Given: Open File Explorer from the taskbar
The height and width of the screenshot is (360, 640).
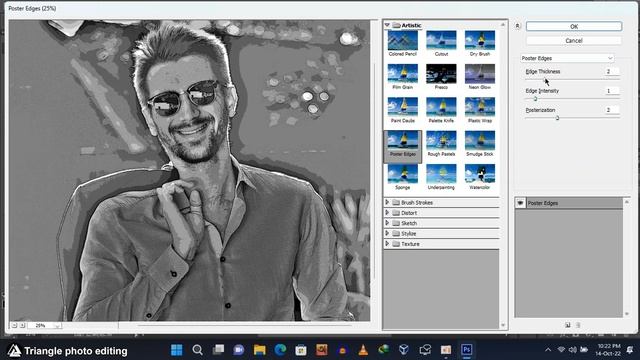Looking at the screenshot, I should click(260, 350).
